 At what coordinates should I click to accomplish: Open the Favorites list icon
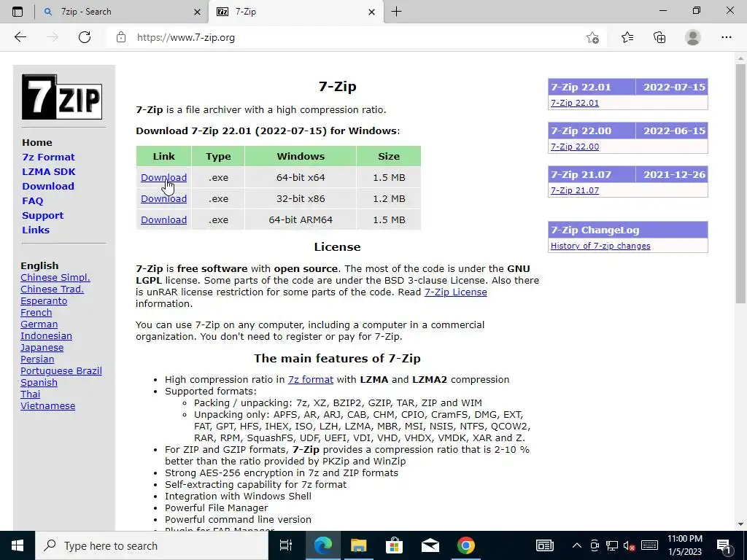point(627,37)
